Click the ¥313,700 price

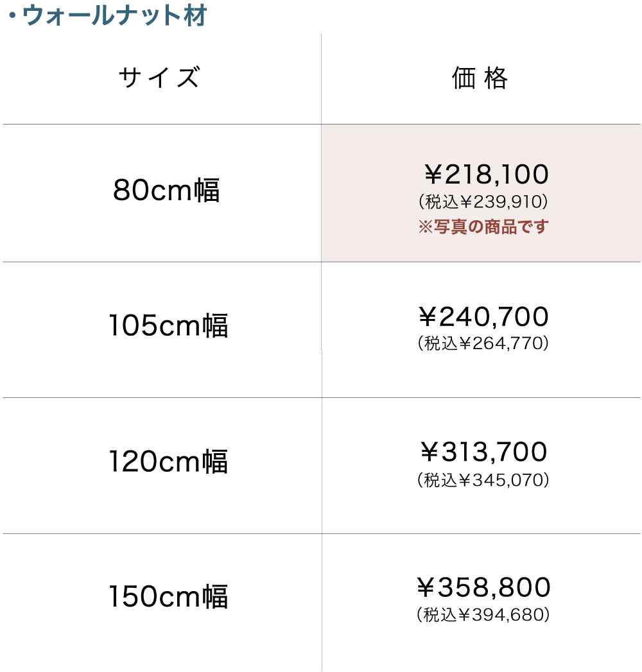click(x=483, y=452)
